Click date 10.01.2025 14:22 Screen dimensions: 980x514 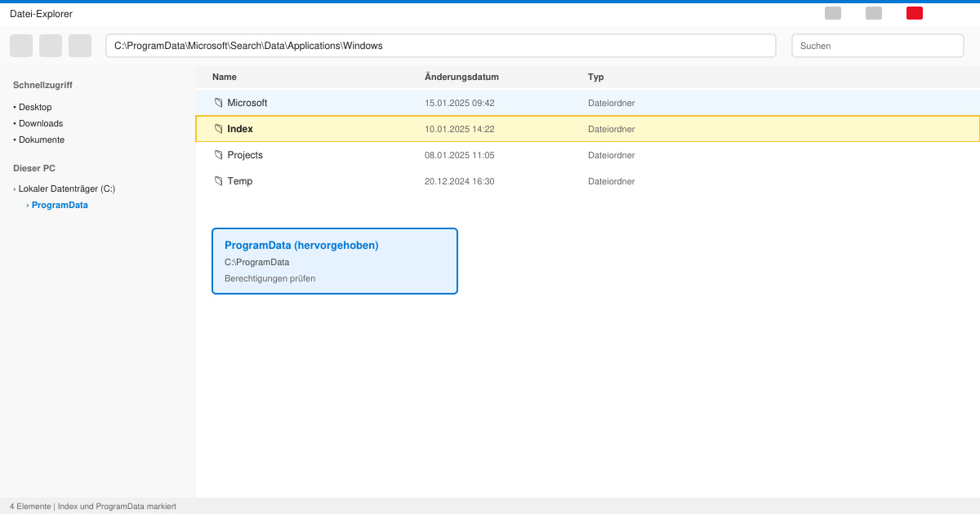(x=460, y=129)
